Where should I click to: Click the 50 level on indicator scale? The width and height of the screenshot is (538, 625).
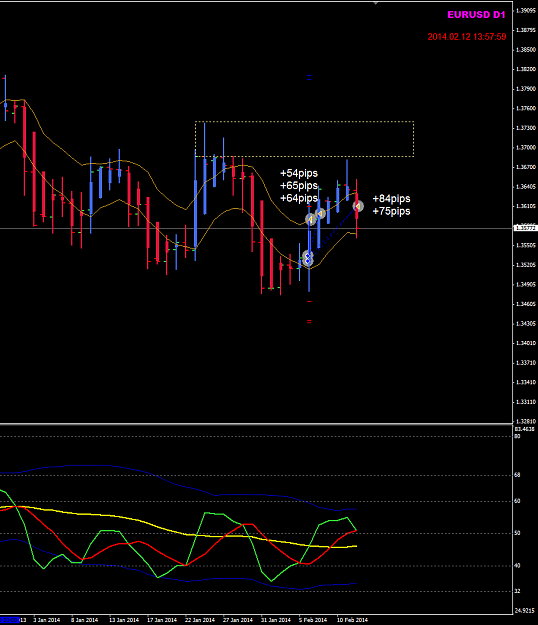pyautogui.click(x=517, y=533)
